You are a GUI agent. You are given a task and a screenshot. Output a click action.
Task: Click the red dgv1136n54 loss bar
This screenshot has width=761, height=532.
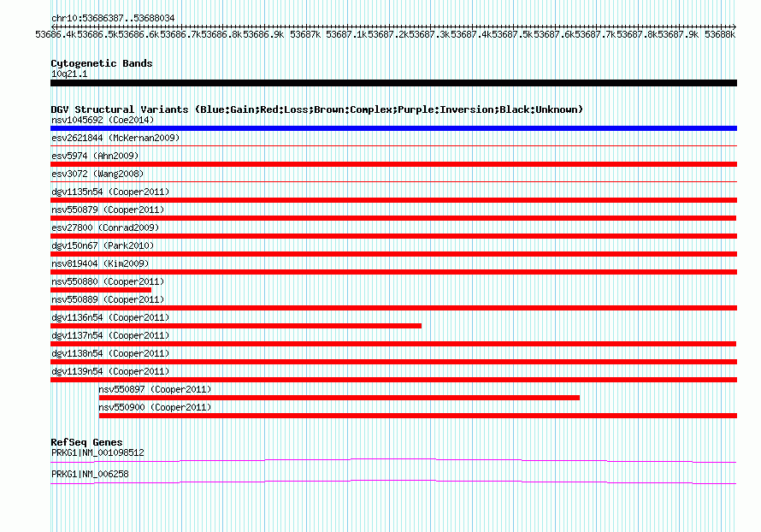(236, 326)
